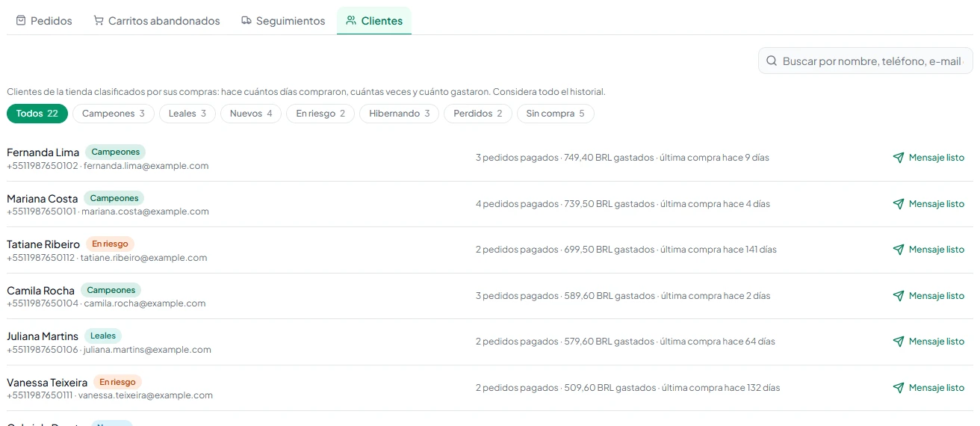The height and width of the screenshot is (426, 980).
Task: Click Mariana Costa's phone and email line
Action: [108, 212]
